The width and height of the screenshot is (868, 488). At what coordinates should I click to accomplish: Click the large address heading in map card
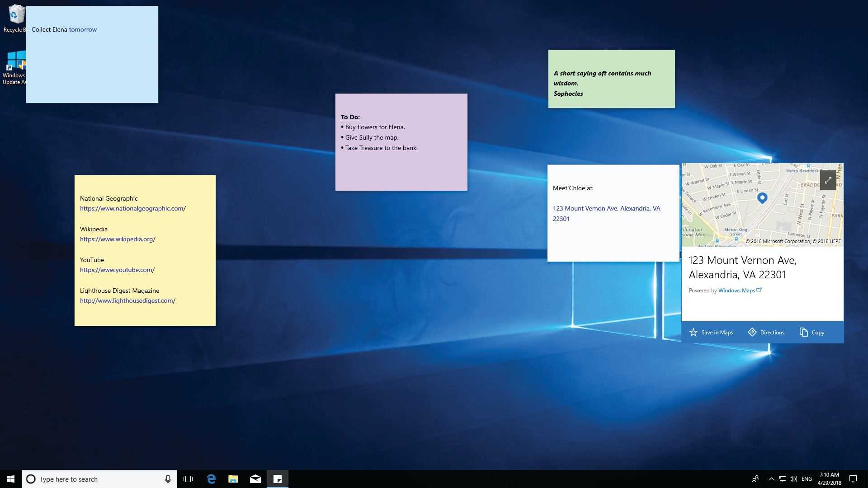click(743, 267)
